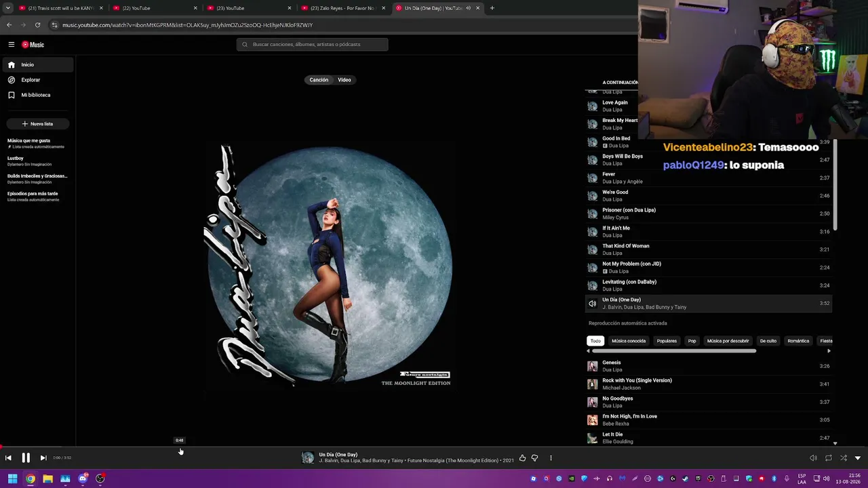Play Fever by Dua Lipa y Angèle

[x=709, y=178]
